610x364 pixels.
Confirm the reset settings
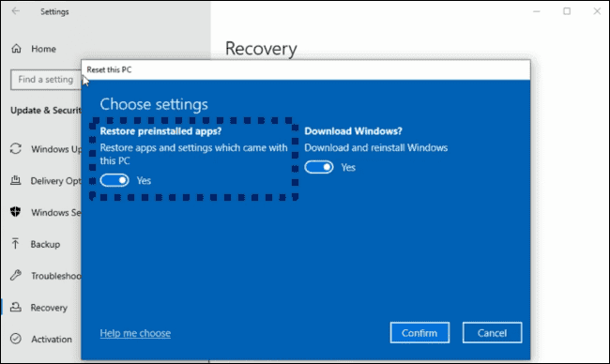coord(419,333)
